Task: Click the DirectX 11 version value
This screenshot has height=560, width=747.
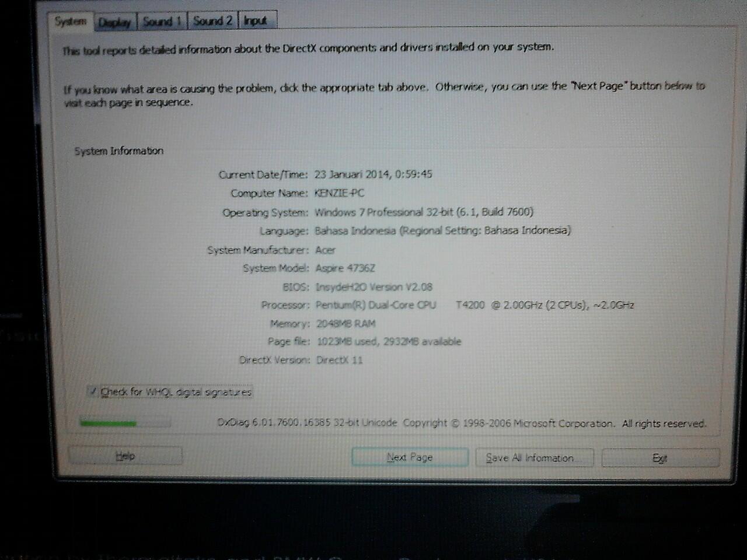Action: tap(339, 360)
